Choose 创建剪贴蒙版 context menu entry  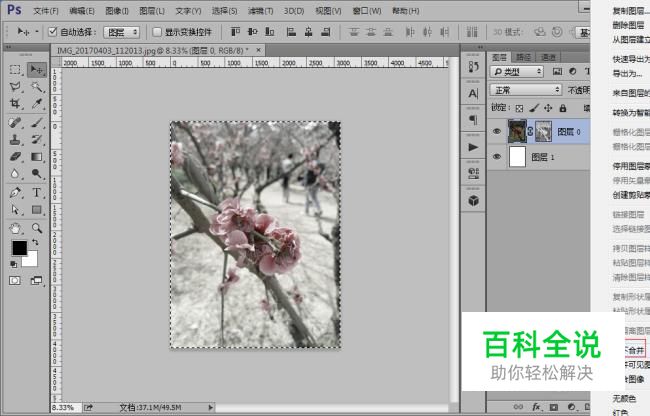[631, 195]
